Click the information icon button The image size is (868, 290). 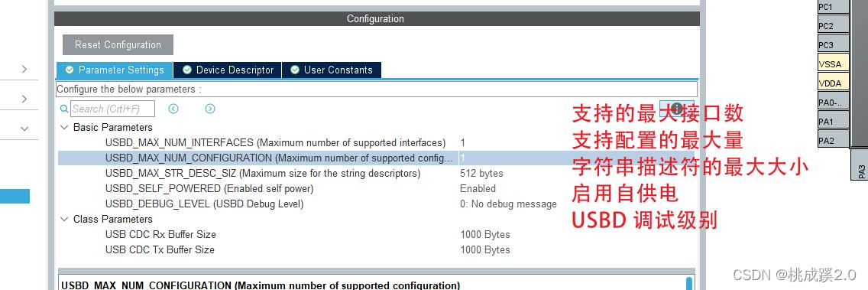click(x=676, y=108)
